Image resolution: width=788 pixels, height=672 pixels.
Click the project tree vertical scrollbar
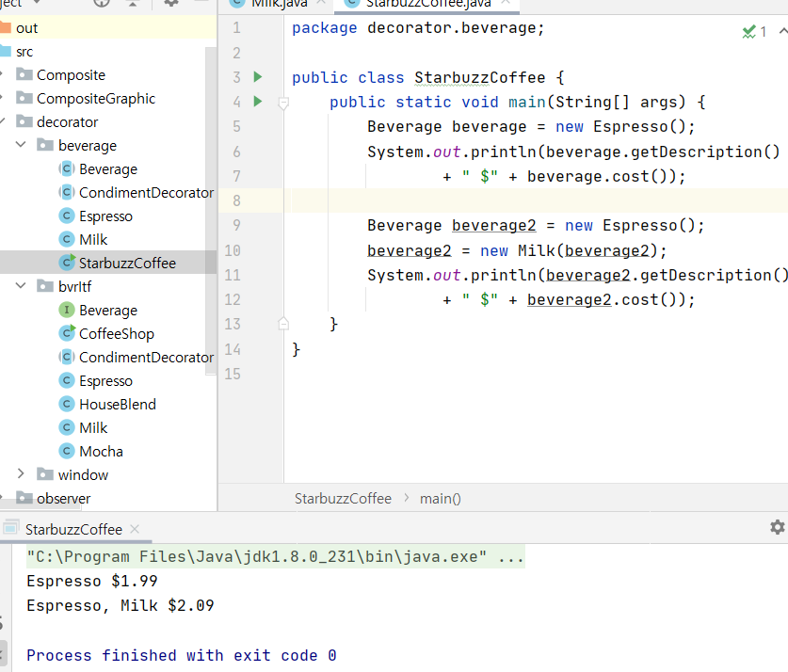click(x=211, y=211)
